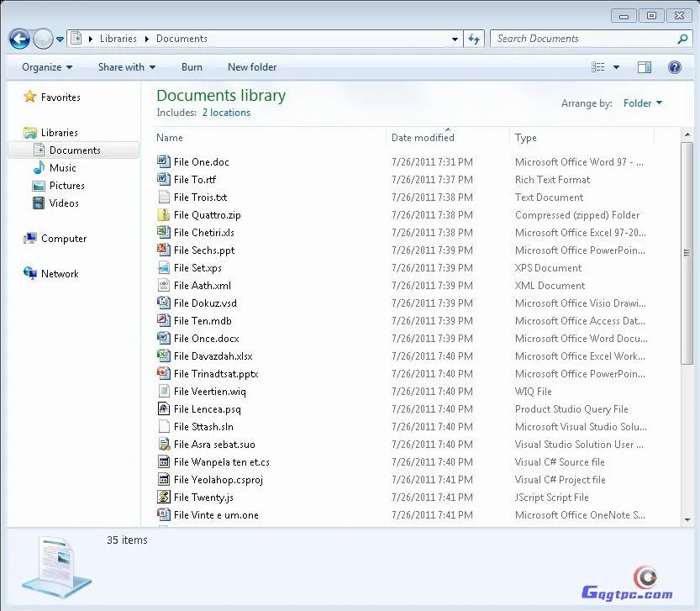Image resolution: width=700 pixels, height=611 pixels.
Task: Open the Organize dropdown menu
Action: coord(47,67)
